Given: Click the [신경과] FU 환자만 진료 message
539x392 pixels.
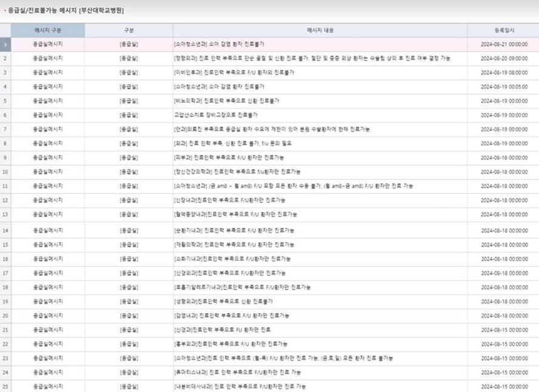Looking at the screenshot, I should point(223,330).
